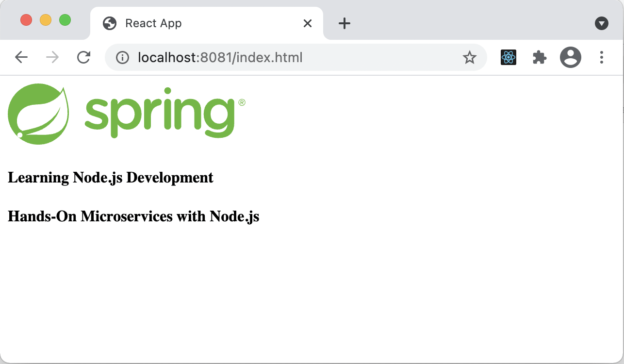
Task: Click the Spring logo image
Action: [126, 114]
